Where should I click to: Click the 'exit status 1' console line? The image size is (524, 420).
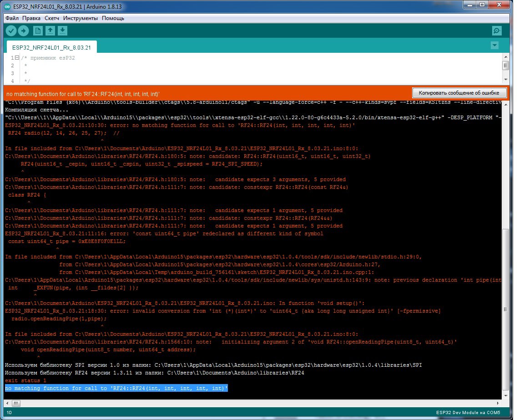tap(25, 380)
